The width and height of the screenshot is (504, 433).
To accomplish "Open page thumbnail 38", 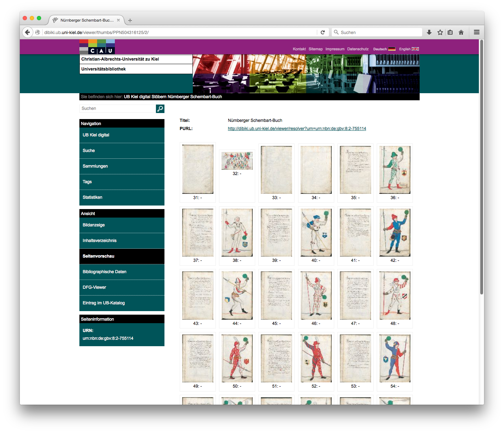I will [237, 232].
